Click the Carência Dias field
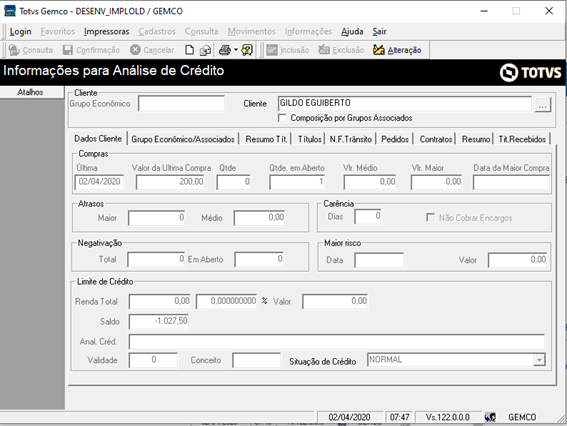 pos(368,217)
